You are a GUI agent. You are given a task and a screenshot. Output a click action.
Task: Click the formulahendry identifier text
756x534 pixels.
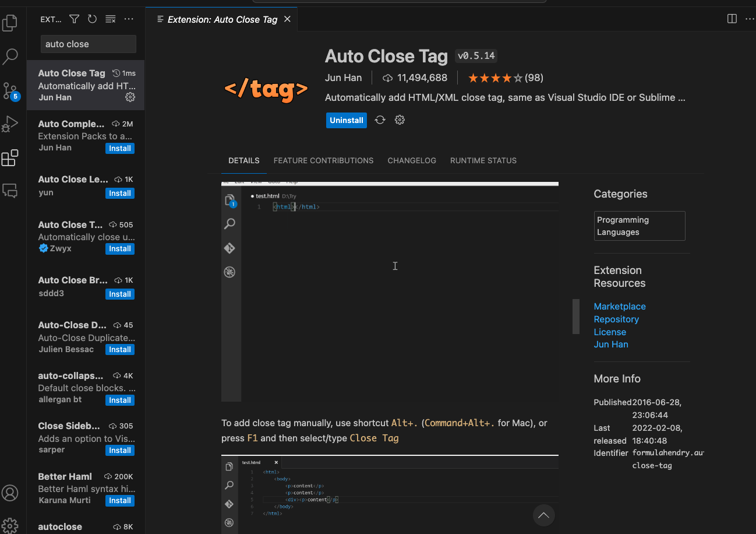point(668,459)
